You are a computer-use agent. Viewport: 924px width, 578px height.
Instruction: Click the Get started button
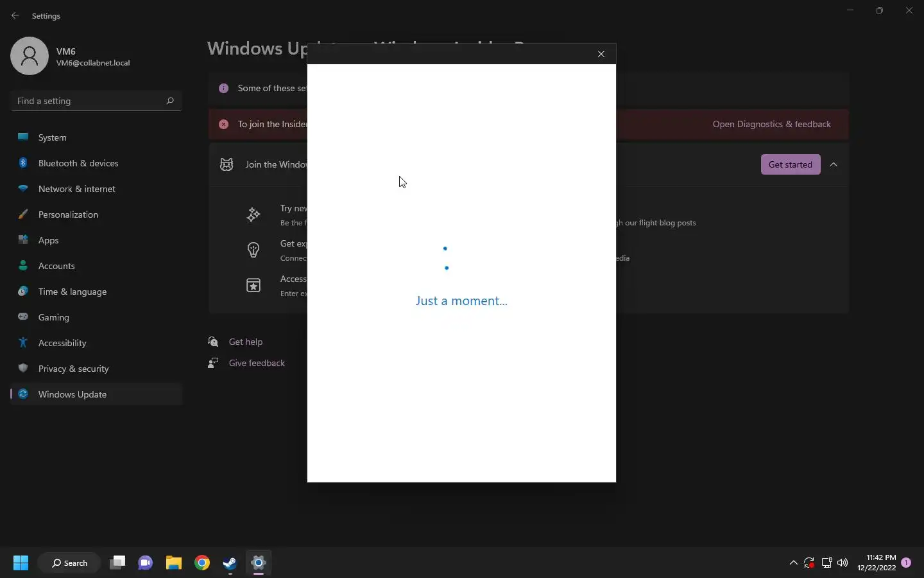coord(791,164)
